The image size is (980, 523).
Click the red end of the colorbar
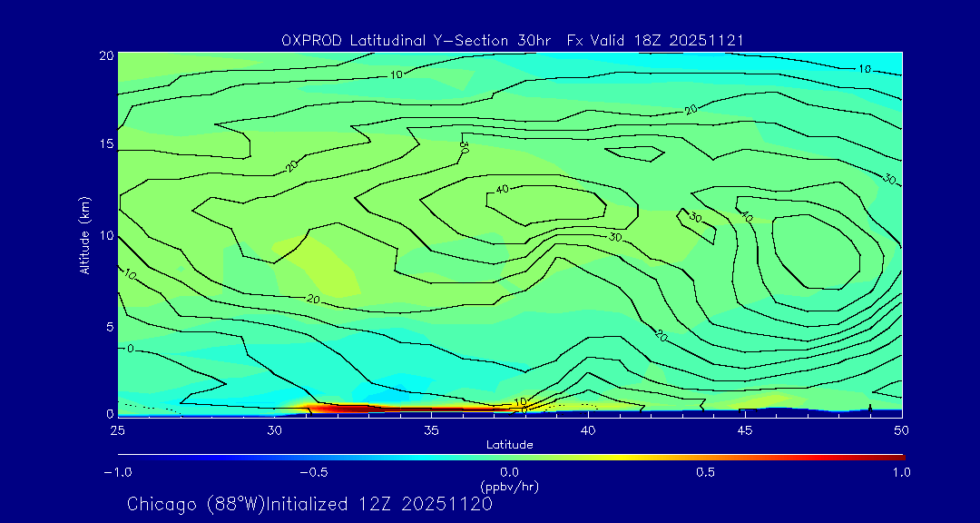897,457
